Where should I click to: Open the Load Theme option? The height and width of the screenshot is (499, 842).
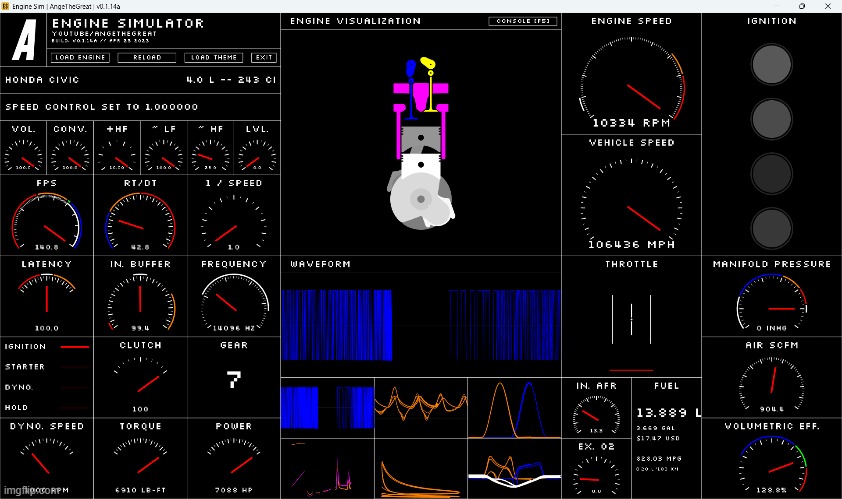(x=214, y=57)
